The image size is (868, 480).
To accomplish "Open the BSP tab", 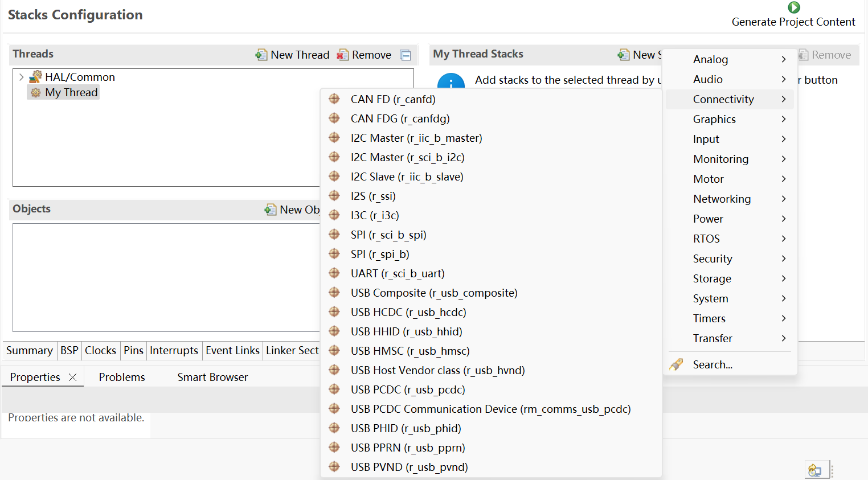I will [x=69, y=350].
